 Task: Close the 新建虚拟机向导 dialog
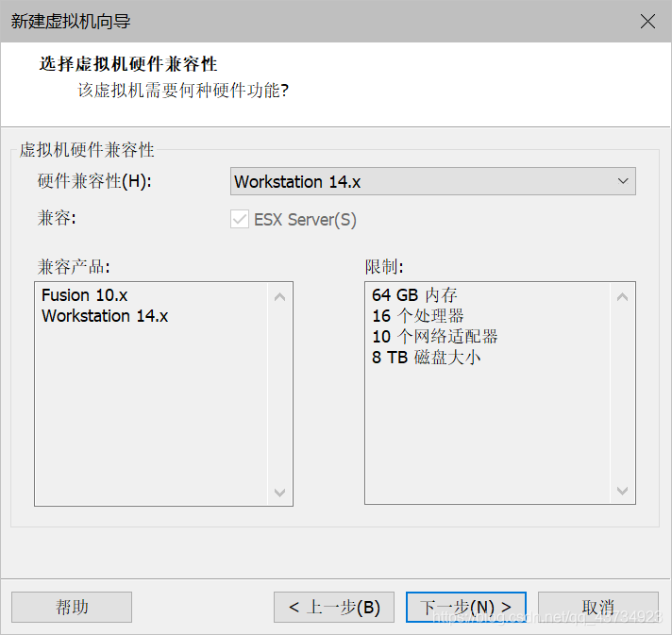[647, 21]
